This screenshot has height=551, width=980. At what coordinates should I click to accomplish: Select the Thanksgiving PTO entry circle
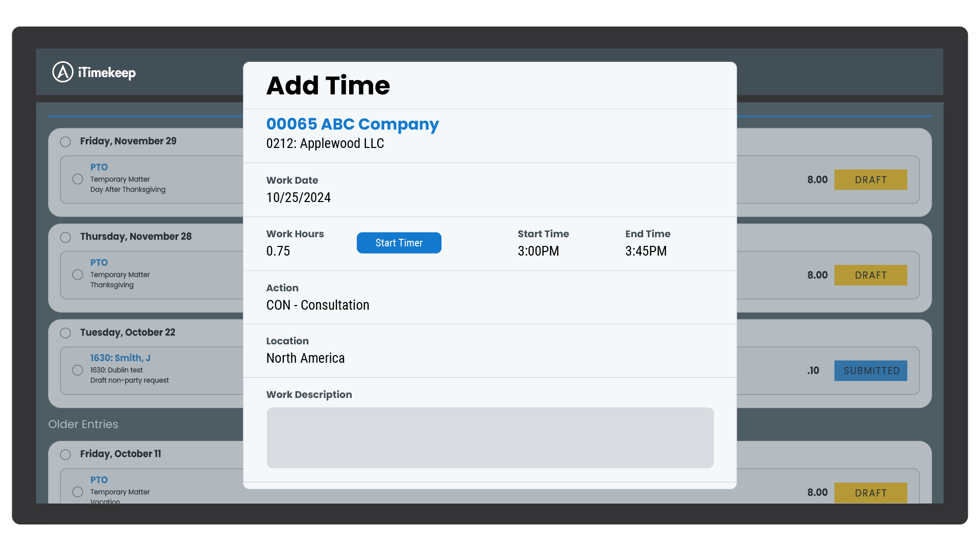(78, 274)
